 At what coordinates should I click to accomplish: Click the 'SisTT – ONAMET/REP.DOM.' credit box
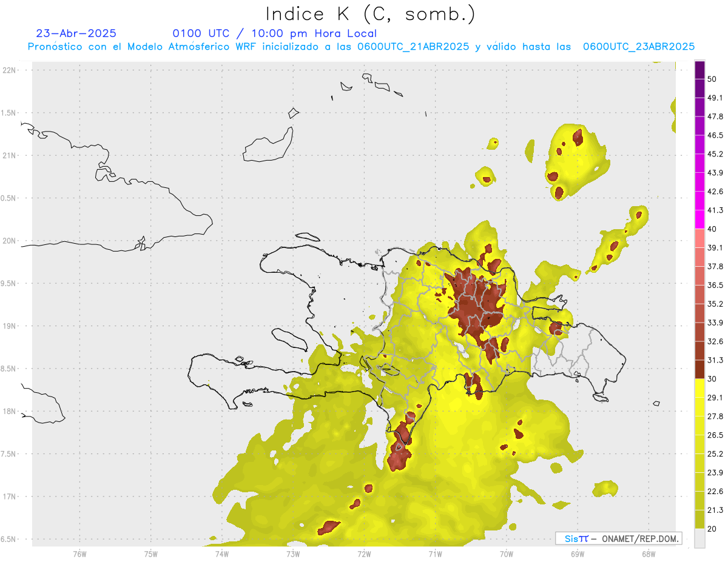(x=619, y=538)
